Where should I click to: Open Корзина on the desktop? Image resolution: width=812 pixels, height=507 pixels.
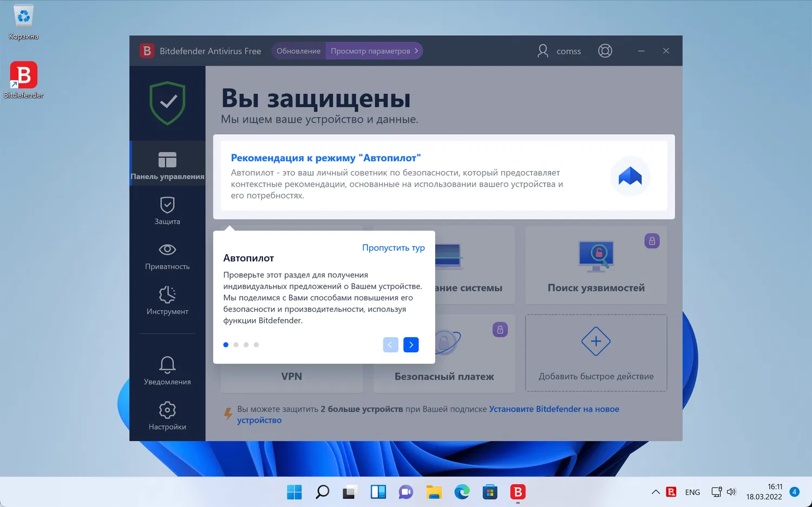click(x=23, y=23)
